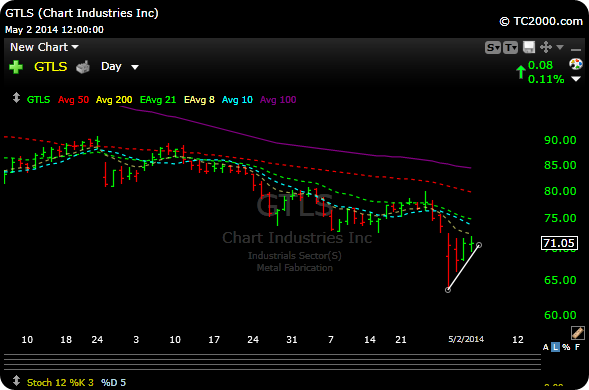Image resolution: width=589 pixels, height=390 pixels.
Task: Click the 85.00 price axis label
Action: click(x=560, y=165)
